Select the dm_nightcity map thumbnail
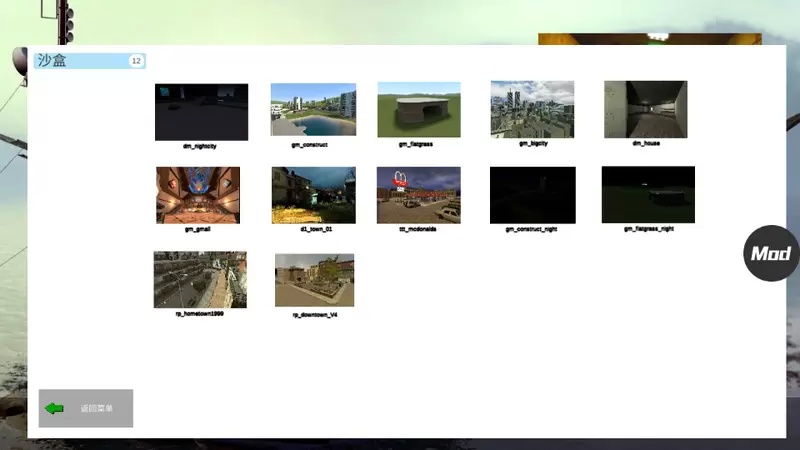 (x=201, y=111)
